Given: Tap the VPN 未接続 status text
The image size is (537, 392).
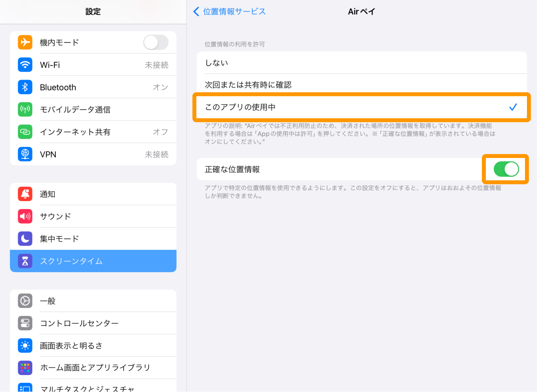Looking at the screenshot, I should coord(157,155).
